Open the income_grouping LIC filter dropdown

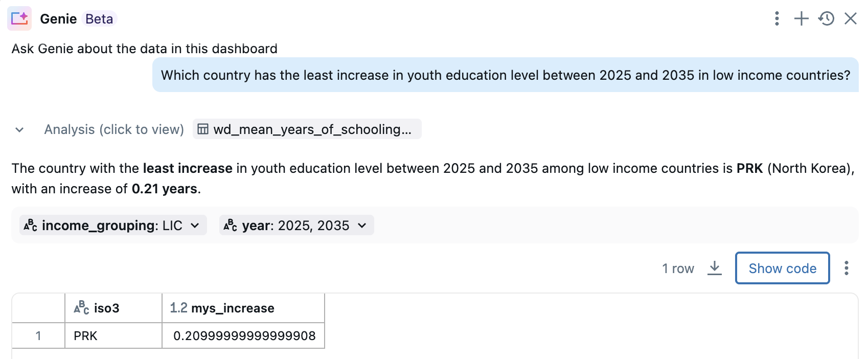(113, 226)
